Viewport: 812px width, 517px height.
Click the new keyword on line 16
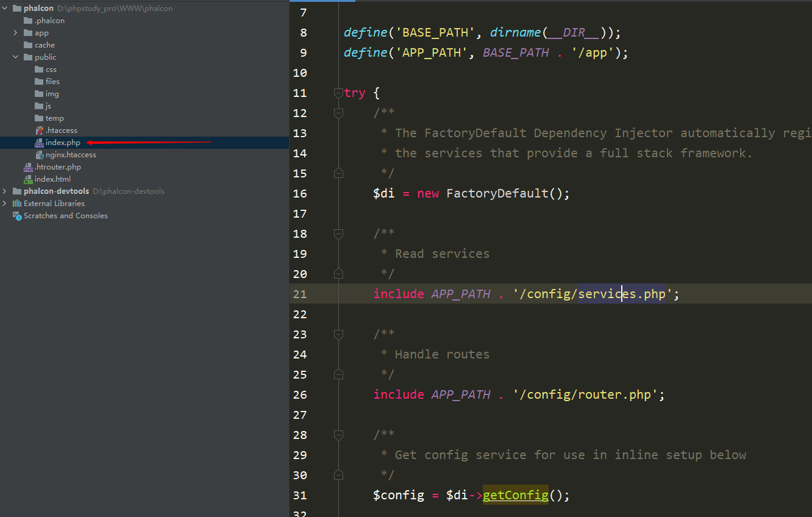point(428,193)
